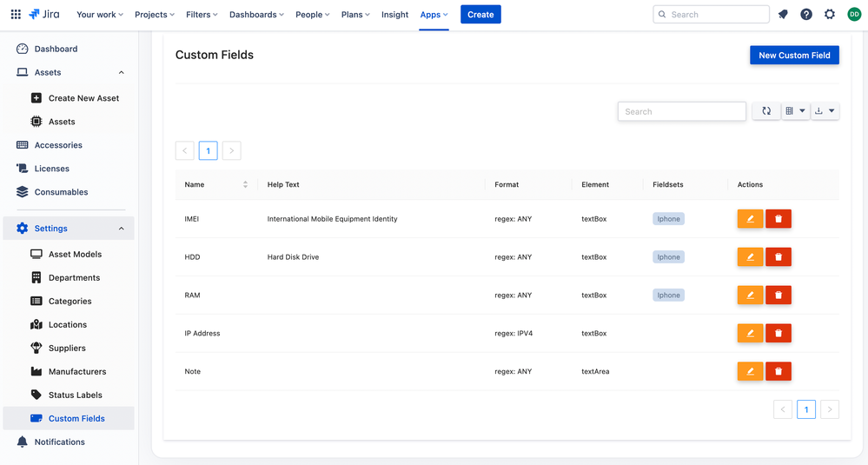Image resolution: width=868 pixels, height=465 pixels.
Task: Click the custom fields Search box
Action: point(682,111)
